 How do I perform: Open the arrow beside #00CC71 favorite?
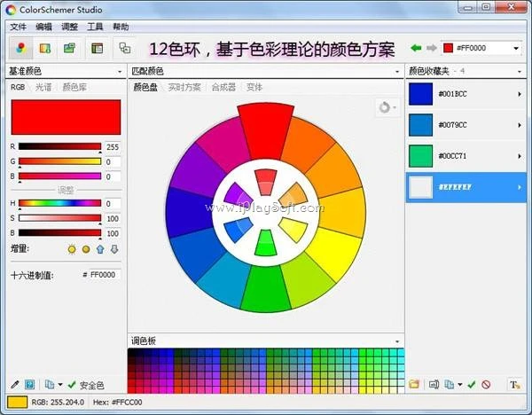[520, 156]
